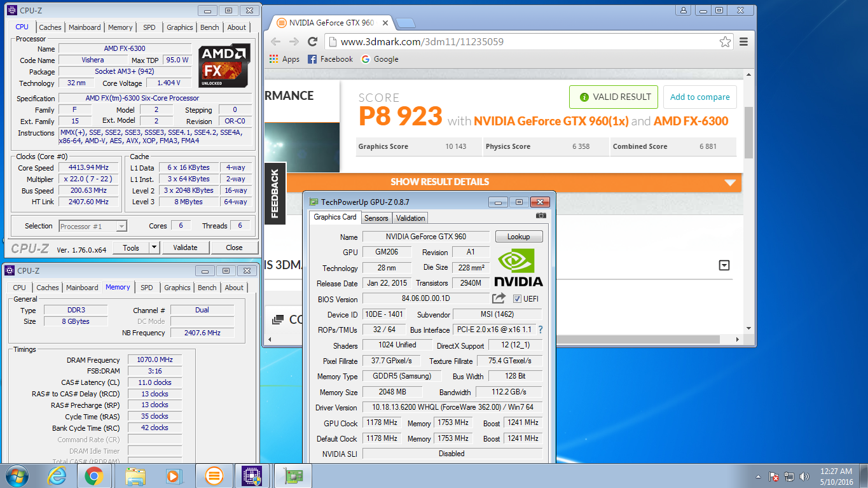Click the FEEDBACK side tab
Screen dimensions: 868x488
pyautogui.click(x=275, y=193)
